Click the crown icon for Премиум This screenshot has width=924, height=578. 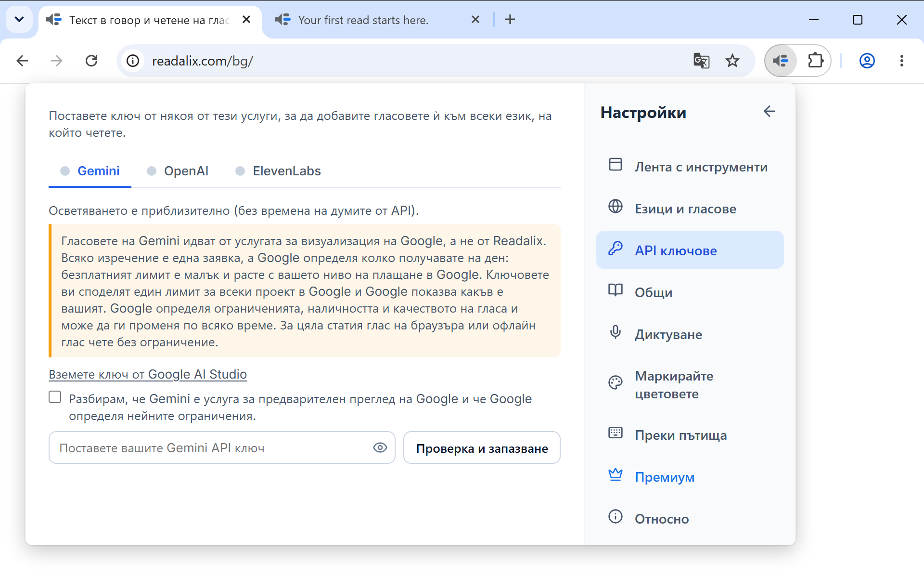coord(616,475)
